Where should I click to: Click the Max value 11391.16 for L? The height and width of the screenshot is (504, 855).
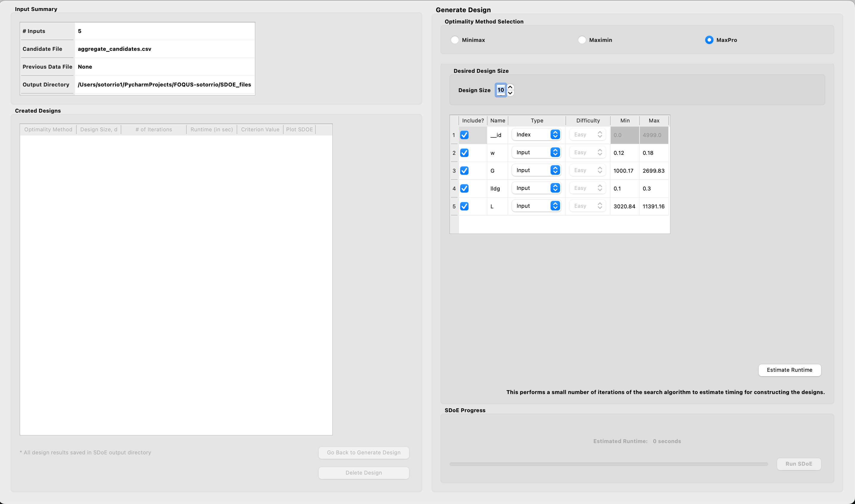(x=654, y=207)
